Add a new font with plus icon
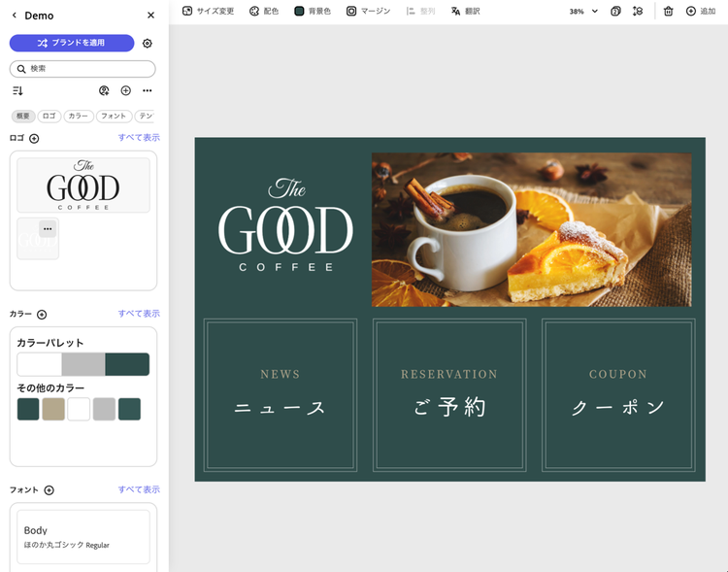The width and height of the screenshot is (728, 572). (49, 490)
